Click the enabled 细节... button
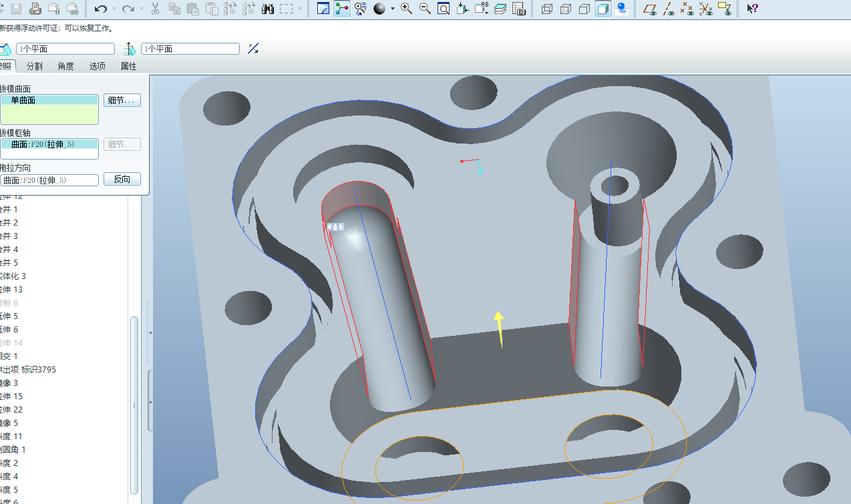Screen dimensions: 851x504 [122, 100]
